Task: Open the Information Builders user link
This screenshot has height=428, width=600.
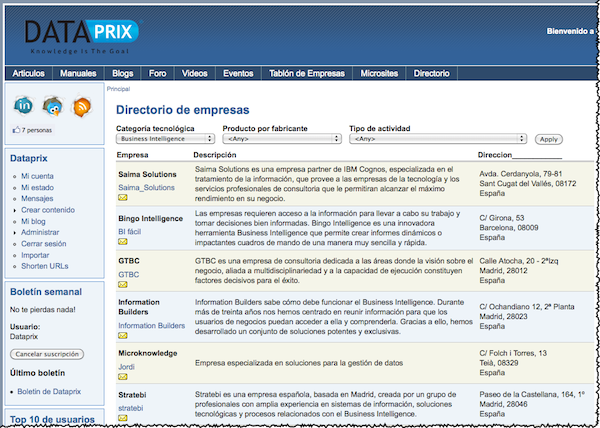Action: [x=152, y=326]
